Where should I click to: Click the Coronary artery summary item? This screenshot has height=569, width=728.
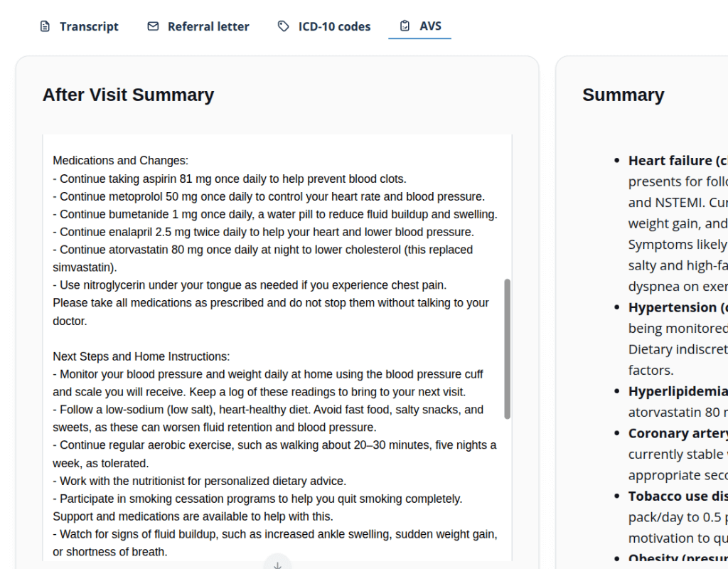point(677,433)
